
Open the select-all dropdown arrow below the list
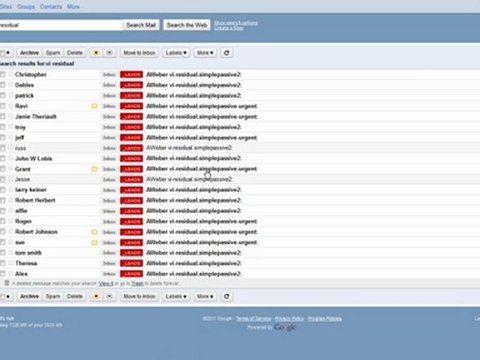(8, 296)
